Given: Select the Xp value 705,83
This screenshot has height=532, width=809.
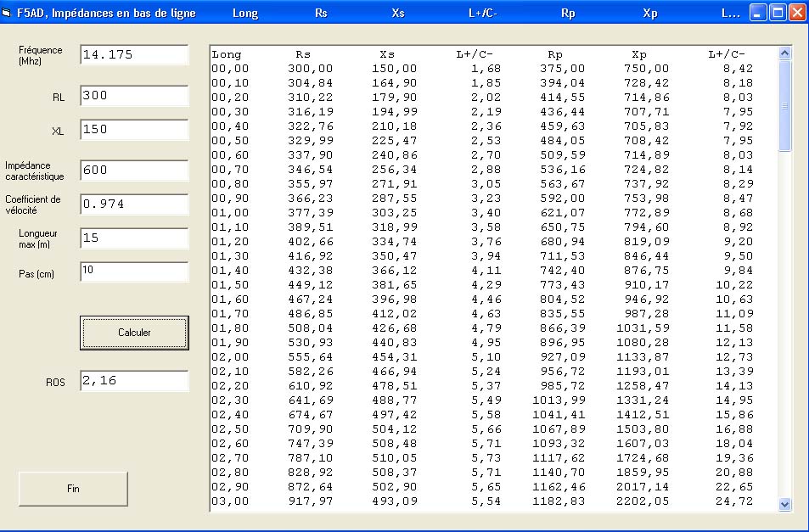Looking at the screenshot, I should coord(647,126).
